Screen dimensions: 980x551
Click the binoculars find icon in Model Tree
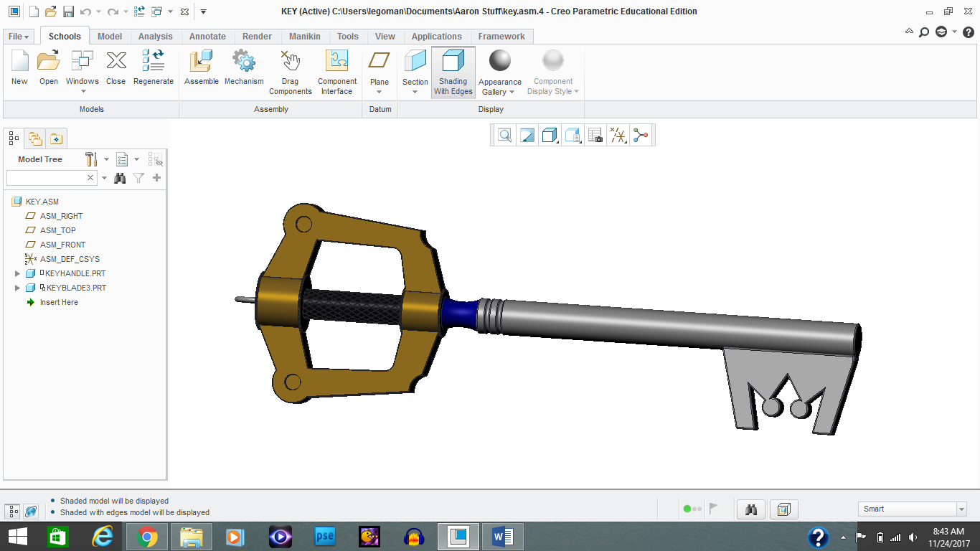pos(121,178)
